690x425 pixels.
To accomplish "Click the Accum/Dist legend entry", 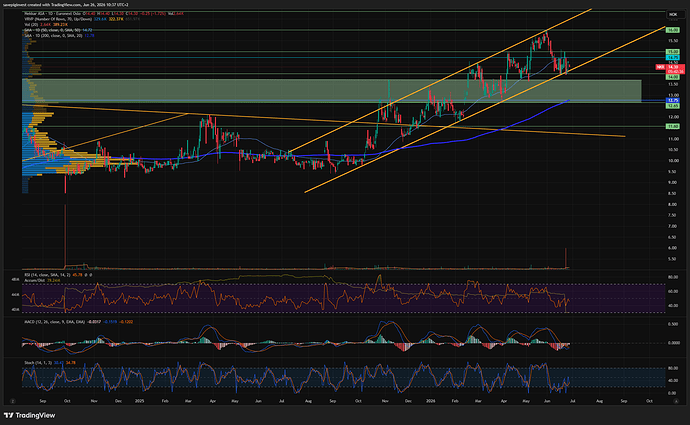I will (x=42, y=280).
